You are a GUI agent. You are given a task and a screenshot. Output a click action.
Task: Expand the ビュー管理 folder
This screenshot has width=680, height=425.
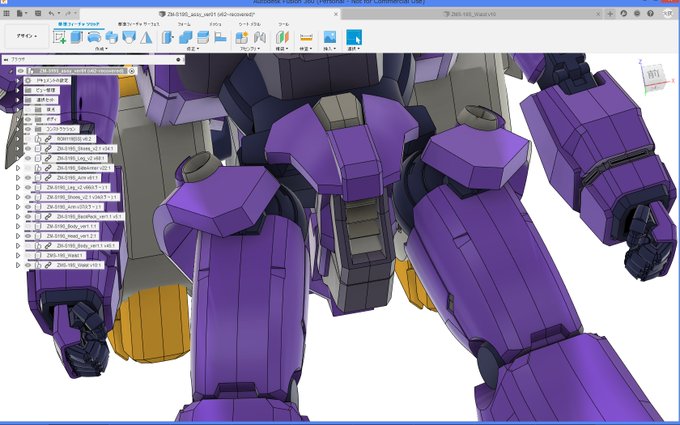pyautogui.click(x=18, y=90)
